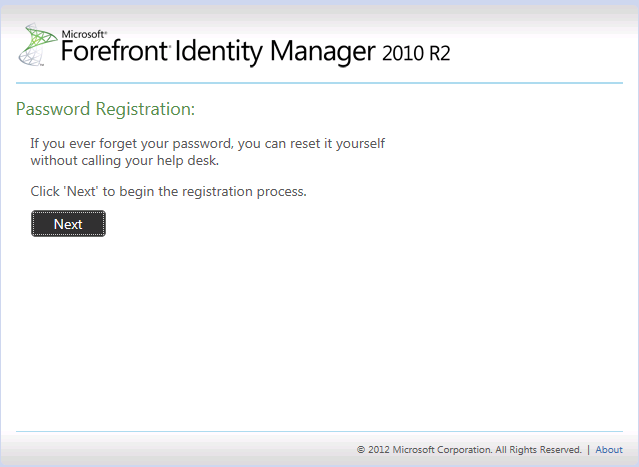This screenshot has height=467, width=639.
Task: Click the "Click 'Next' to begin" instruction text
Action: (x=168, y=192)
